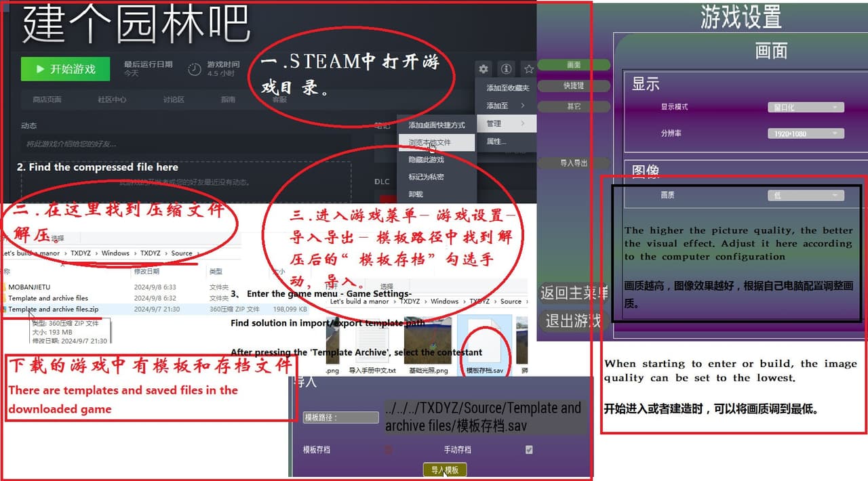Click the game info icon
Viewport: 868px width, 481px height.
pyautogui.click(x=506, y=68)
